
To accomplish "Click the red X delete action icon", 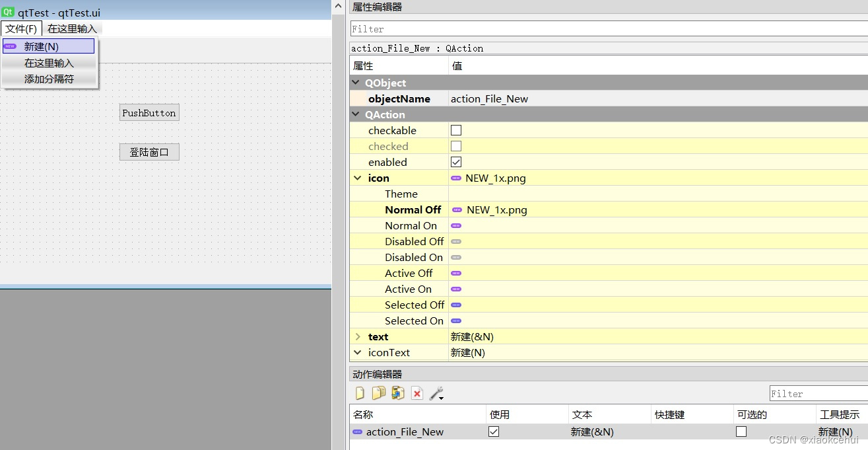I will click(417, 394).
